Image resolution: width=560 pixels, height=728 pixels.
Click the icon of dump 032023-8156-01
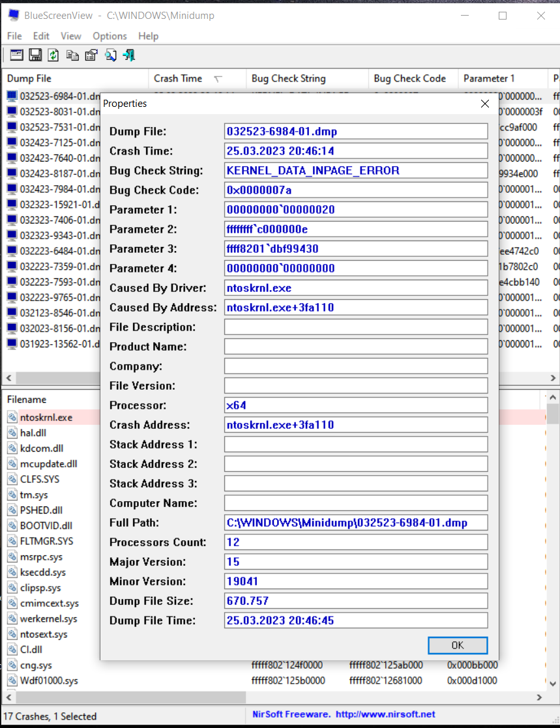click(x=12, y=328)
